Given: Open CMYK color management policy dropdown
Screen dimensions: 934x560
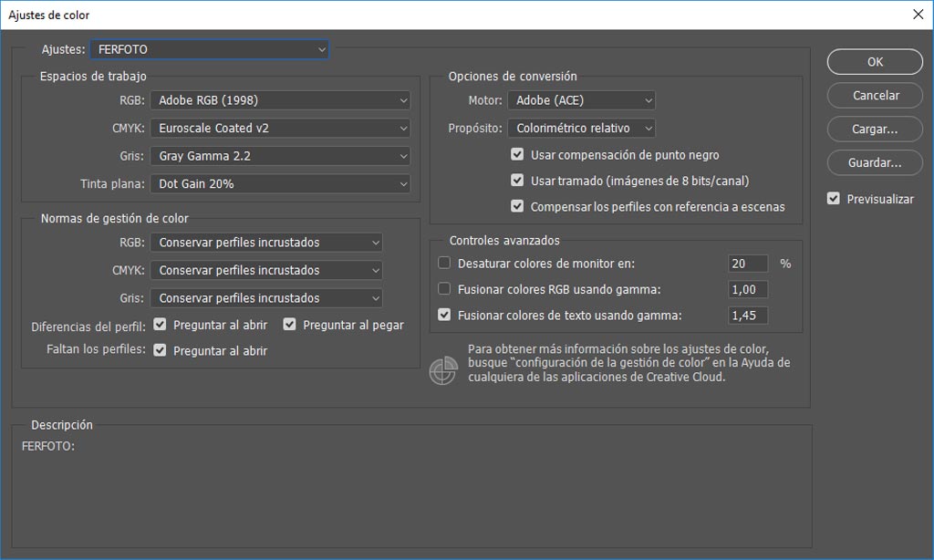Looking at the screenshot, I should coord(266,271).
